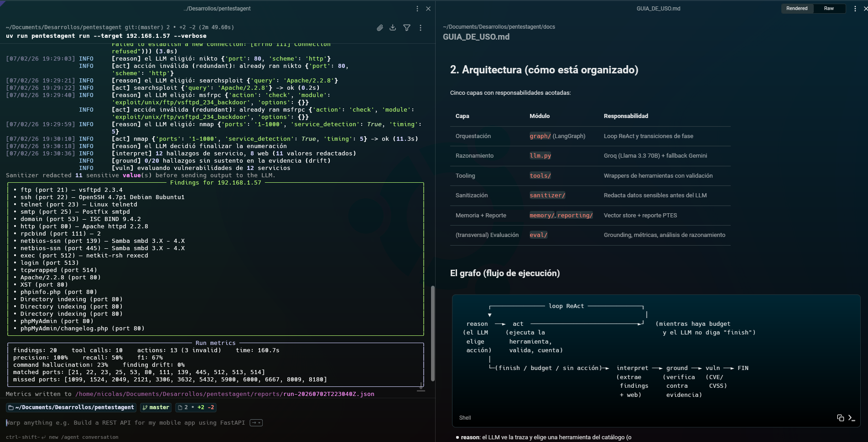
Task: Click the loop ReAct label in the diagram
Action: point(566,306)
